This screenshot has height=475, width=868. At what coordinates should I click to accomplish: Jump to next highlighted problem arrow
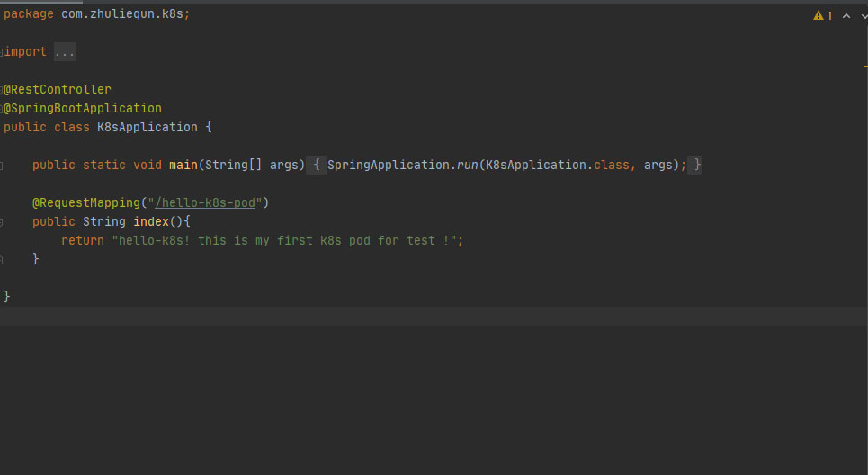coord(864,15)
